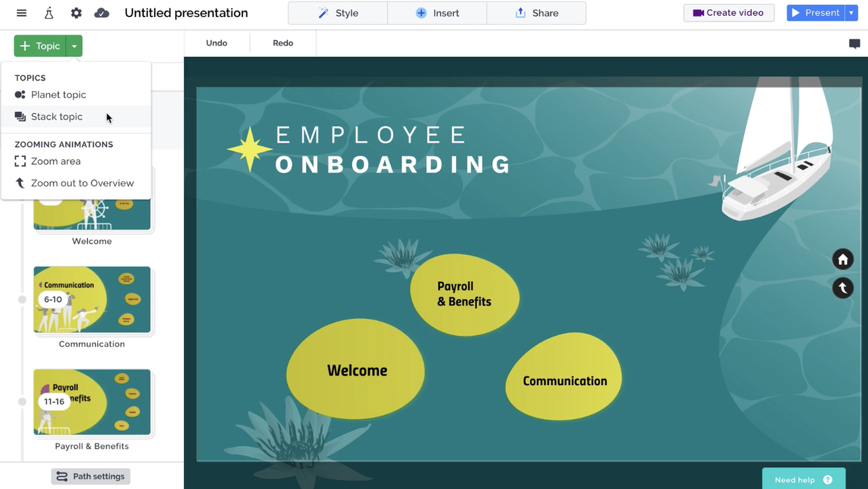Click the flask experiments icon

coord(49,13)
